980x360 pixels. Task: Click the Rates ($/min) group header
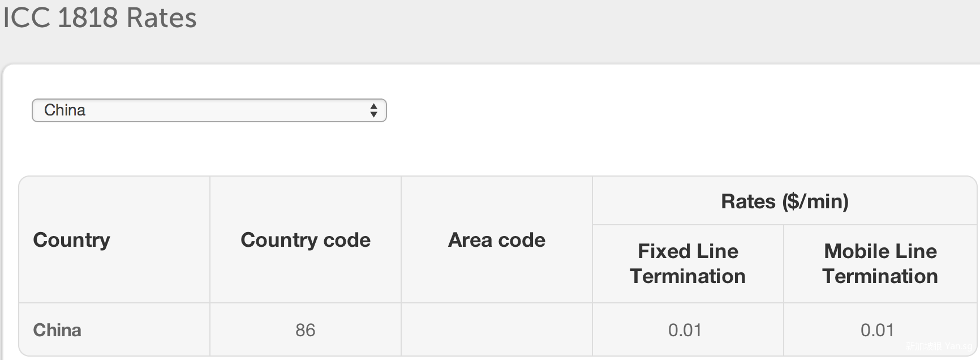[x=784, y=202]
